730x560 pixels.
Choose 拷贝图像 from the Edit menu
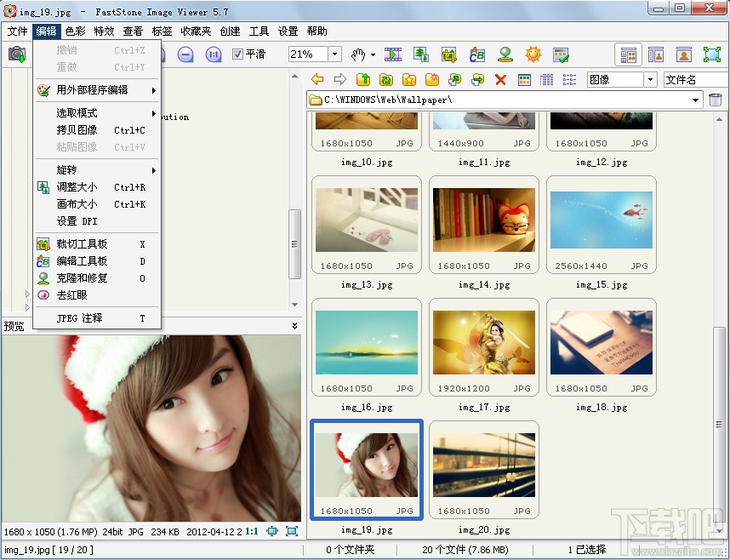(x=77, y=130)
